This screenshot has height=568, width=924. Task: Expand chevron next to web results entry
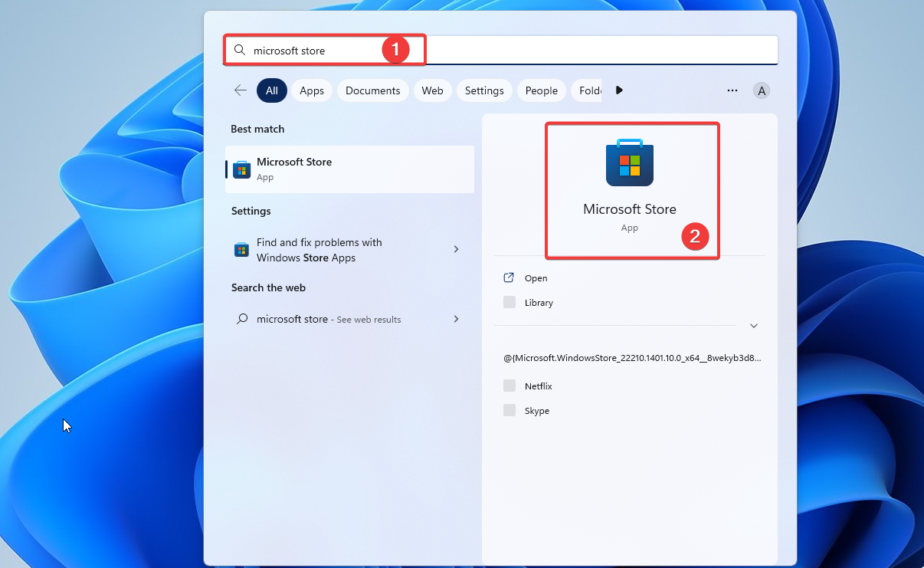[x=456, y=319]
